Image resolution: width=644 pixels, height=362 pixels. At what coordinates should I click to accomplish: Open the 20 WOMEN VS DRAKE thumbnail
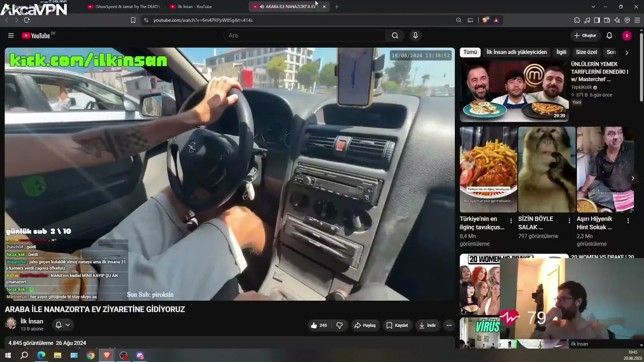click(x=479, y=284)
